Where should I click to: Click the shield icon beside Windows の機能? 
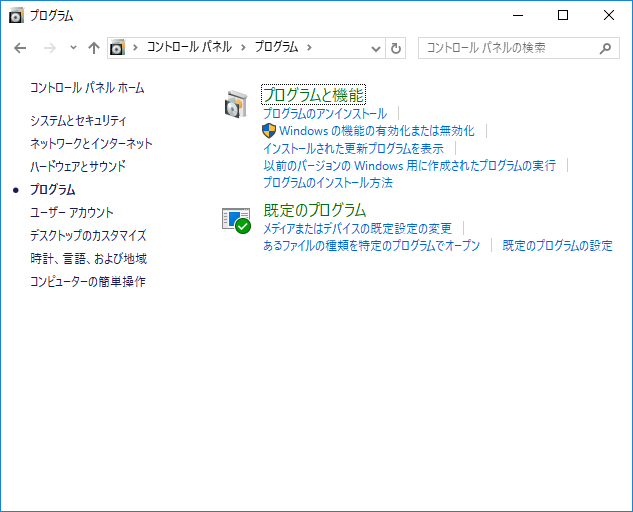tap(269, 131)
